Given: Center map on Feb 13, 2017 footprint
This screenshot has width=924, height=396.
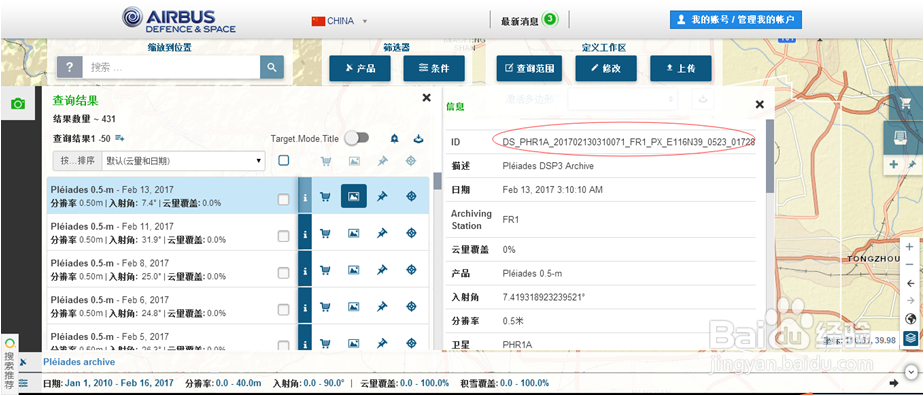Looking at the screenshot, I should point(411,196).
